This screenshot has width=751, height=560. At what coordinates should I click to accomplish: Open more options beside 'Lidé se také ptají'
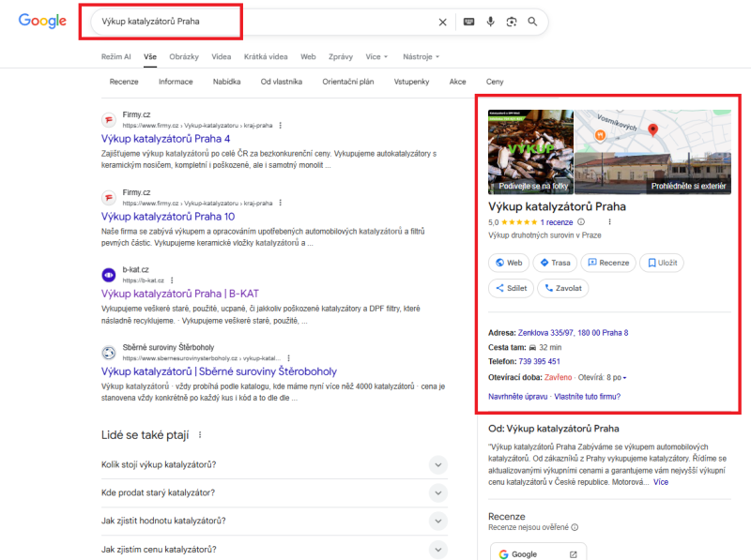coord(200,435)
